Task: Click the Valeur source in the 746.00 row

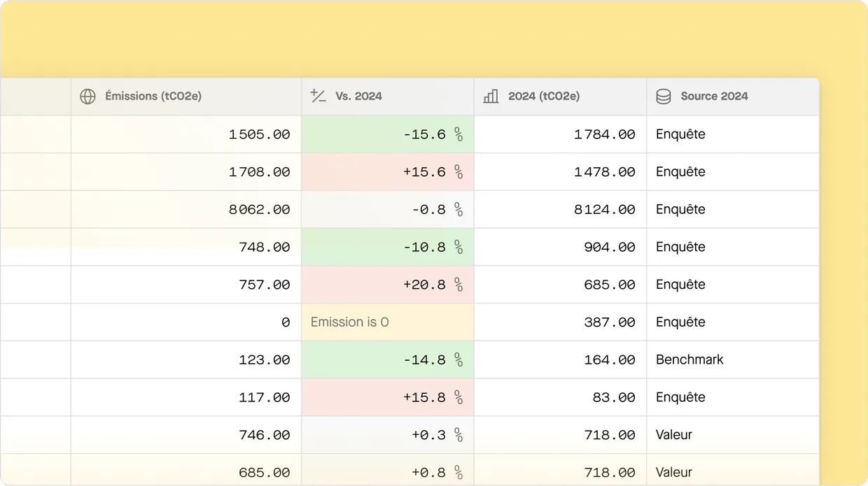Action: [674, 435]
